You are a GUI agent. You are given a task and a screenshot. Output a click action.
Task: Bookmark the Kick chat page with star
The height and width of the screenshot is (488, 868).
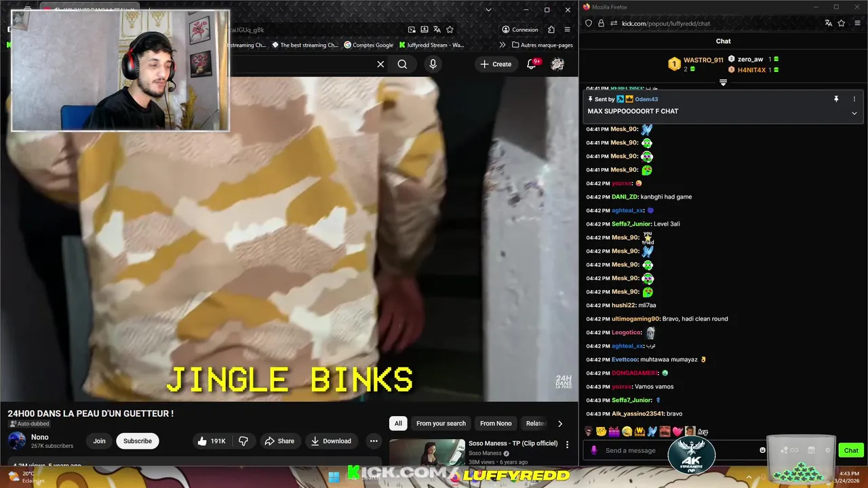(841, 23)
